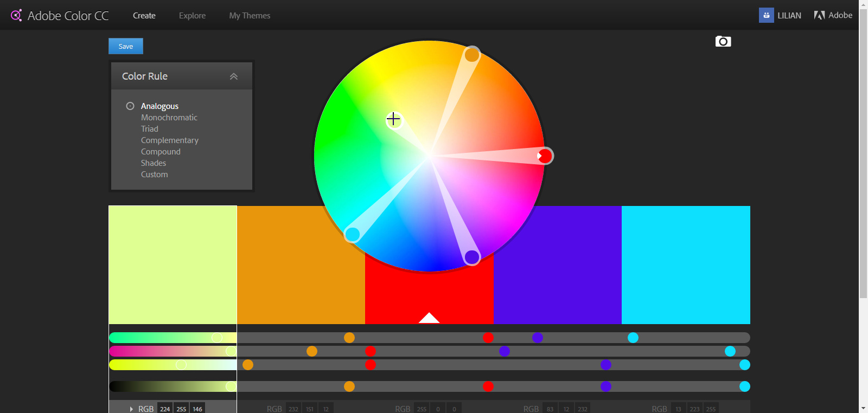Select the orange marker on the color wheel
This screenshot has width=868, height=413.
[472, 54]
